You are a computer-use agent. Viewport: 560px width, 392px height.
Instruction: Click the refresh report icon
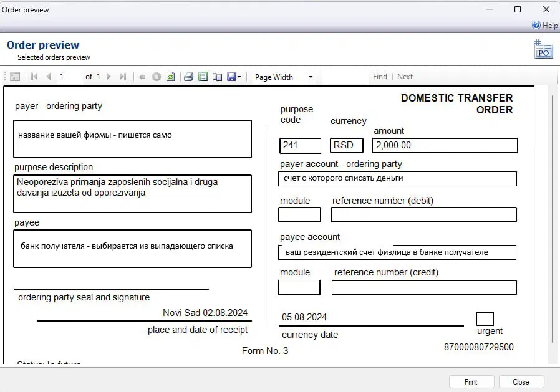(170, 77)
